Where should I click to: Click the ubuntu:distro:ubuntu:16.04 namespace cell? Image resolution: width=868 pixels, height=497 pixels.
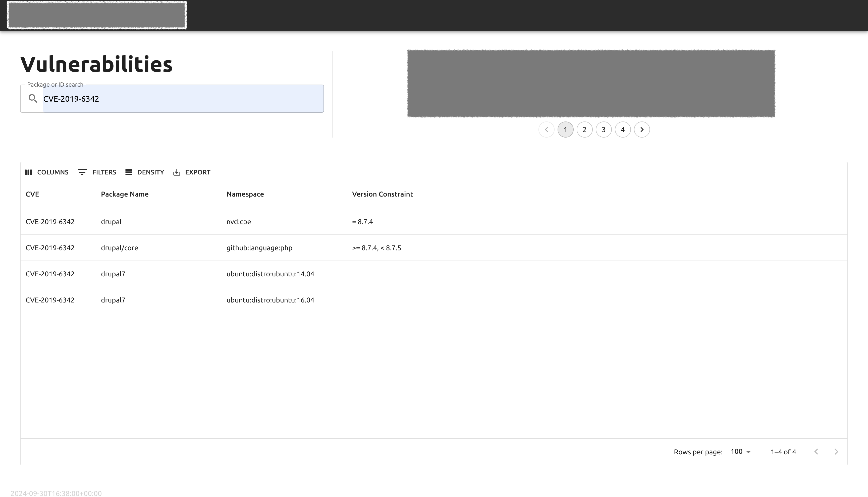click(270, 300)
